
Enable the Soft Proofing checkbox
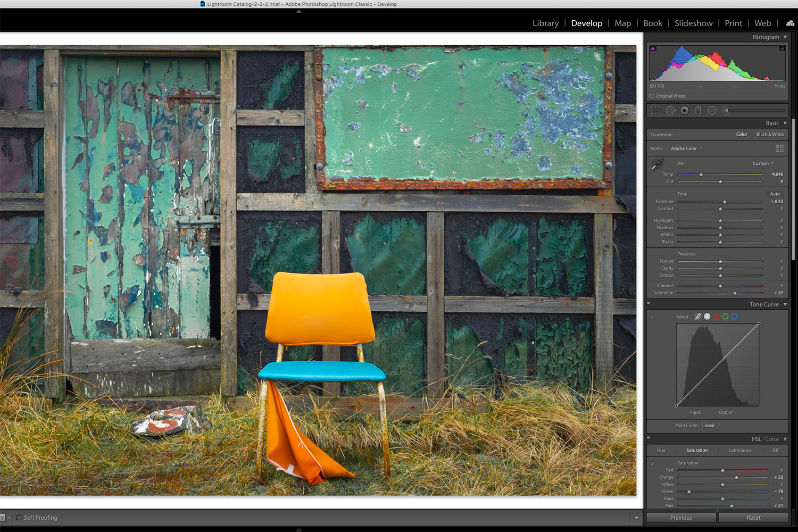[19, 518]
